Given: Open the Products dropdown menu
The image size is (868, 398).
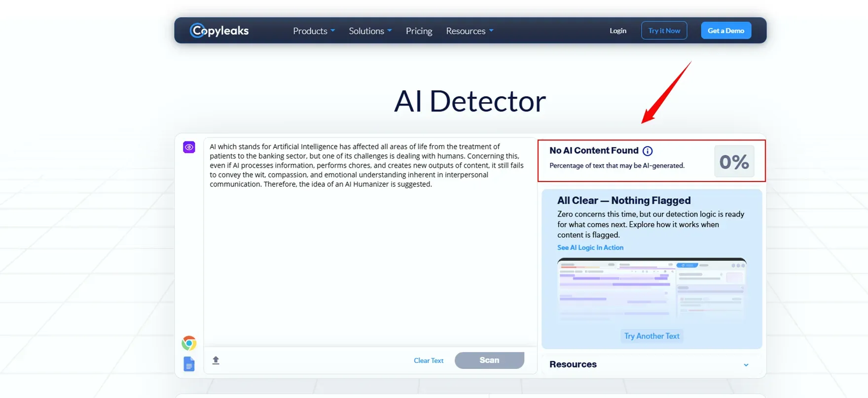Looking at the screenshot, I should click(314, 31).
